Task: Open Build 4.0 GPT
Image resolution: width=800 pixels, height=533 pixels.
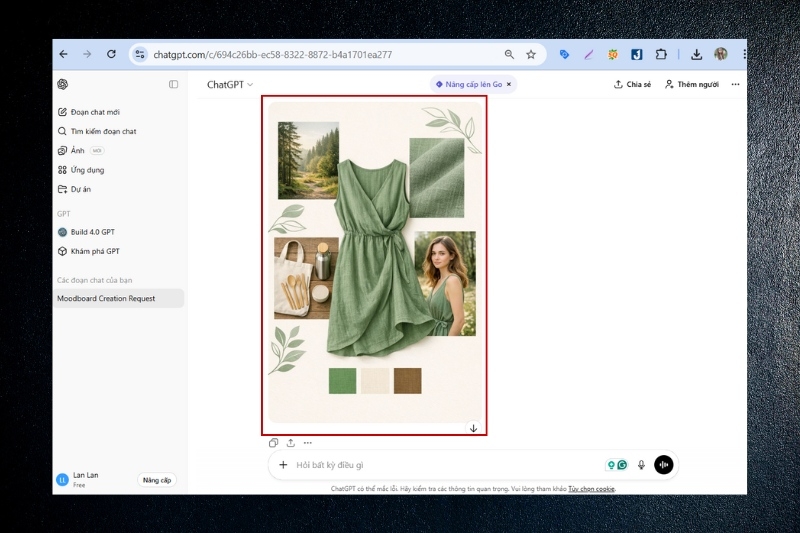Action: coord(92,232)
